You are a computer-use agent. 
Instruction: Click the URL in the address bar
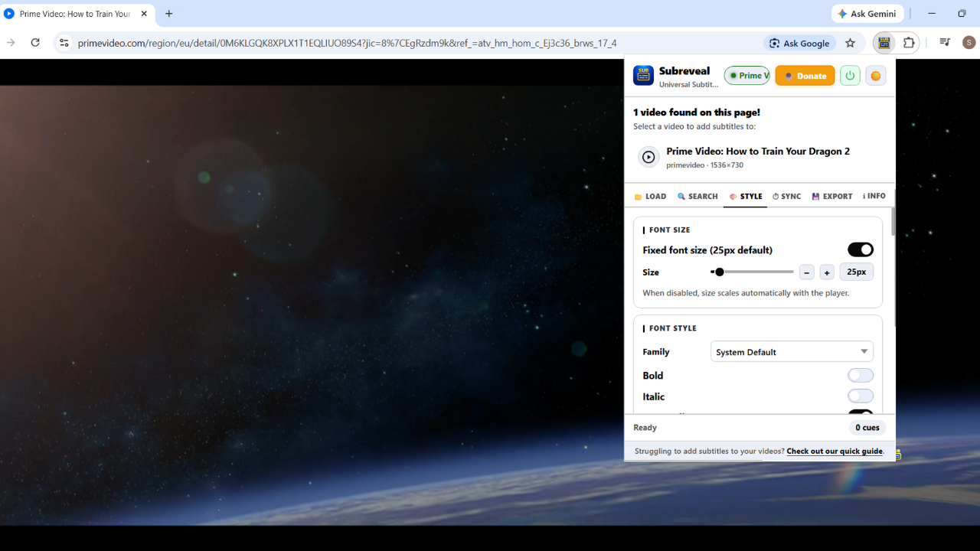[347, 43]
